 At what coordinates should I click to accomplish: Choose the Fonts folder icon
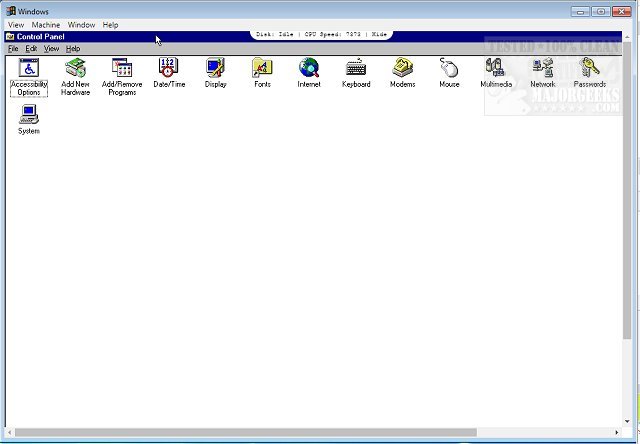click(262, 68)
